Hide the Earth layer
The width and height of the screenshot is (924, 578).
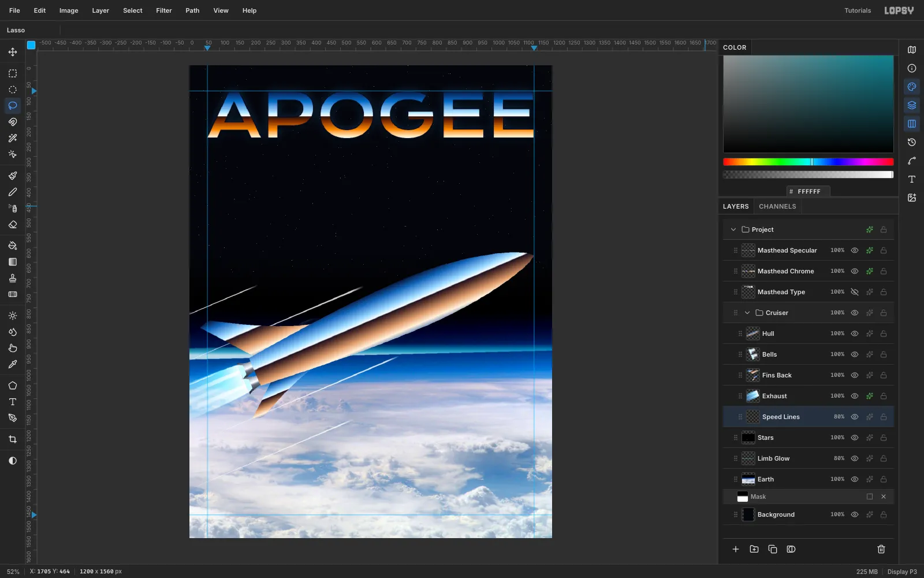[855, 479]
